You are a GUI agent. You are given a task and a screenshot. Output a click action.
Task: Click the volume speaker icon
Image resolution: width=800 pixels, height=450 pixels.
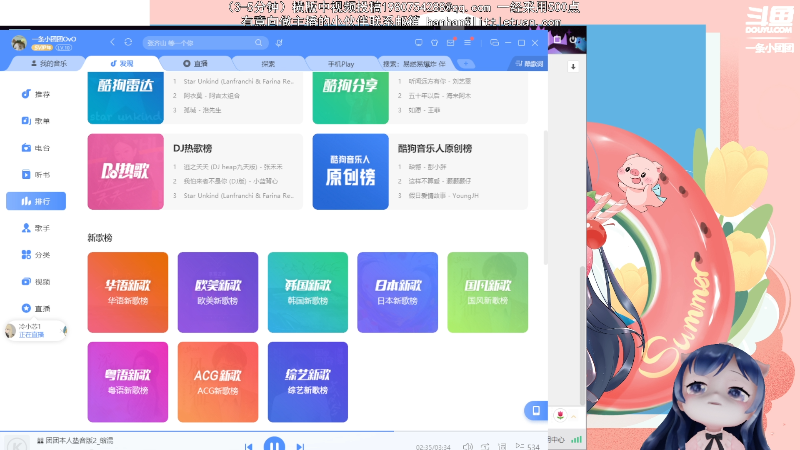467,446
